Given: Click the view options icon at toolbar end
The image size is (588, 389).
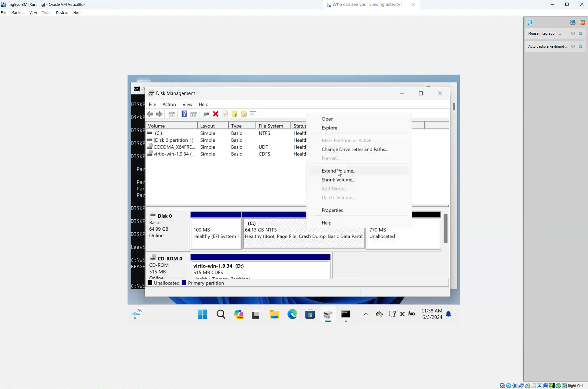Looking at the screenshot, I should point(253,114).
